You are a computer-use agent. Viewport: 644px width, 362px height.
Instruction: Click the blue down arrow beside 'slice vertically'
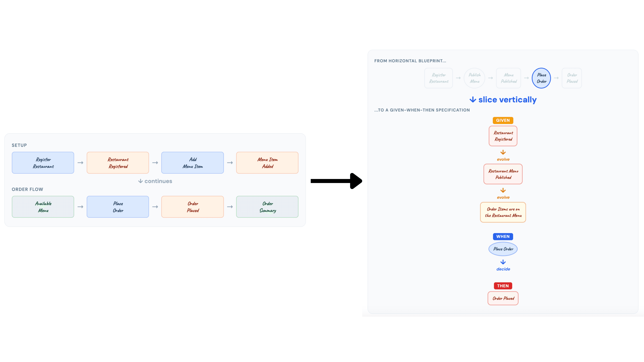473,100
